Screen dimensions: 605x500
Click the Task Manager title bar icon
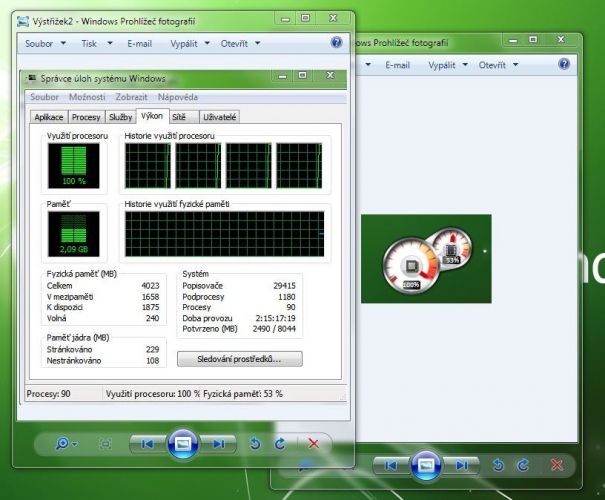(x=32, y=78)
